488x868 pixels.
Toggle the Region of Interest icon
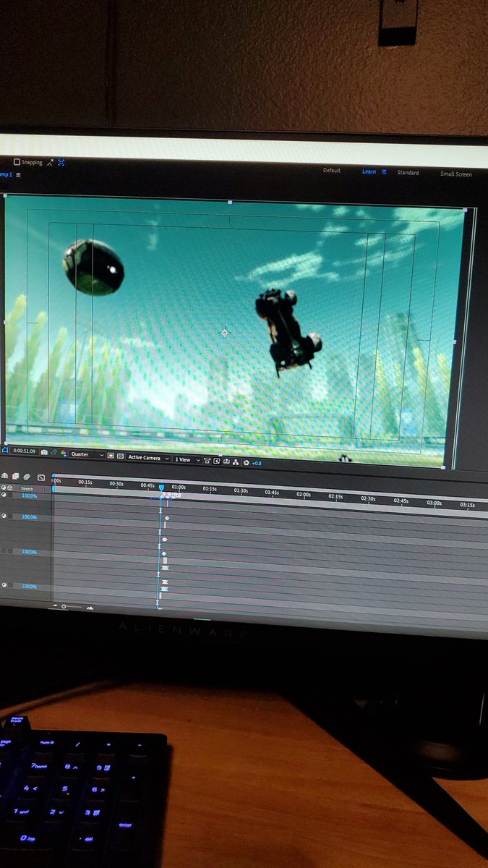coord(111,456)
